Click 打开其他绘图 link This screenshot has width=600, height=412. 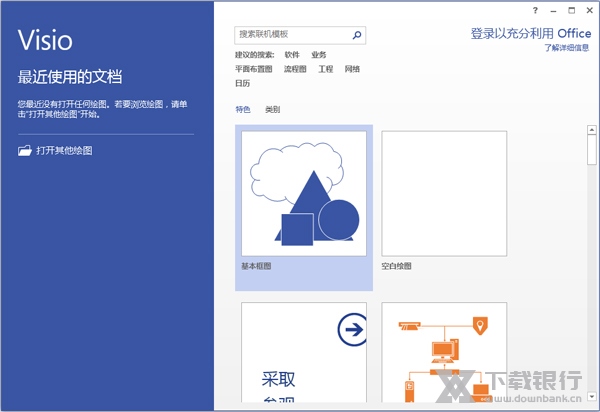click(x=64, y=150)
